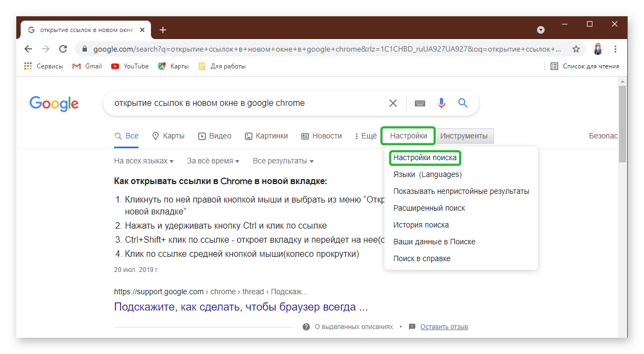The width and height of the screenshot is (644, 354).
Task: Reload the page with refresh icon
Action: point(63,49)
